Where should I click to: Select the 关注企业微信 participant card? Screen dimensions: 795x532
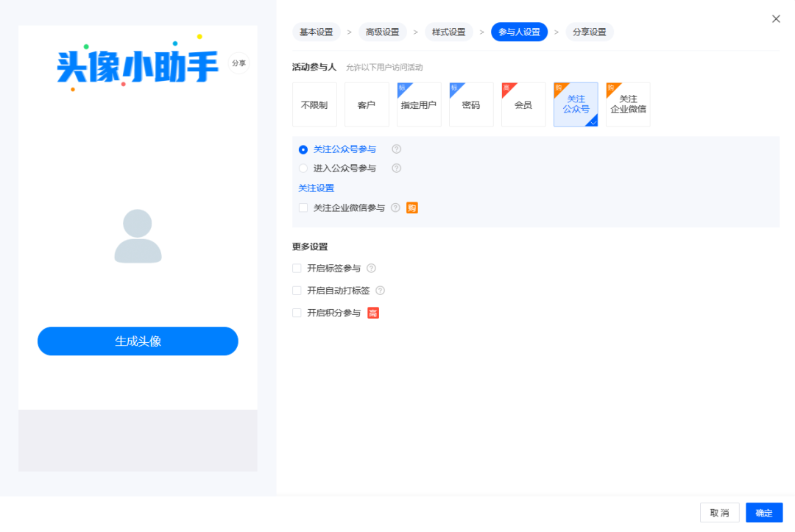628,104
